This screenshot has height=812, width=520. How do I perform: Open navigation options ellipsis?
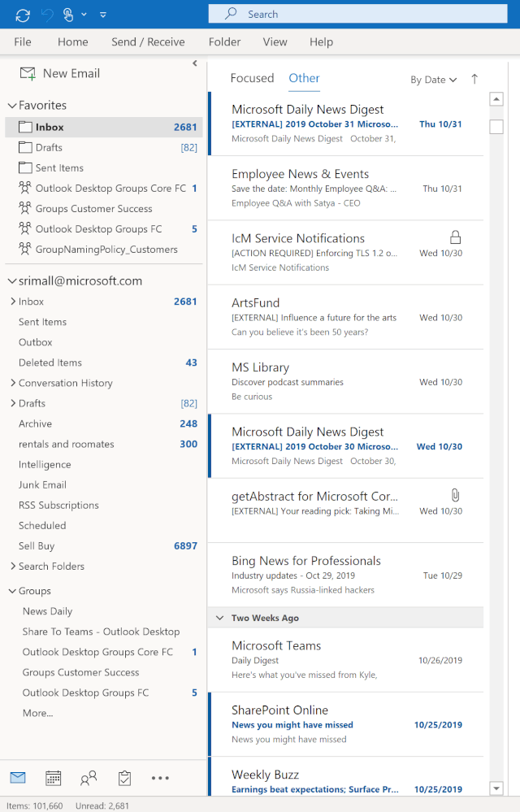pos(160,778)
